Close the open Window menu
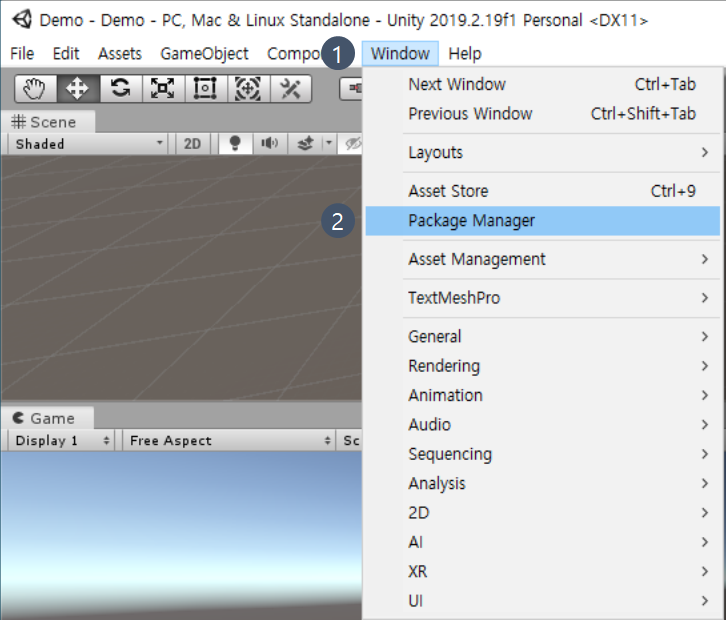 tap(400, 54)
